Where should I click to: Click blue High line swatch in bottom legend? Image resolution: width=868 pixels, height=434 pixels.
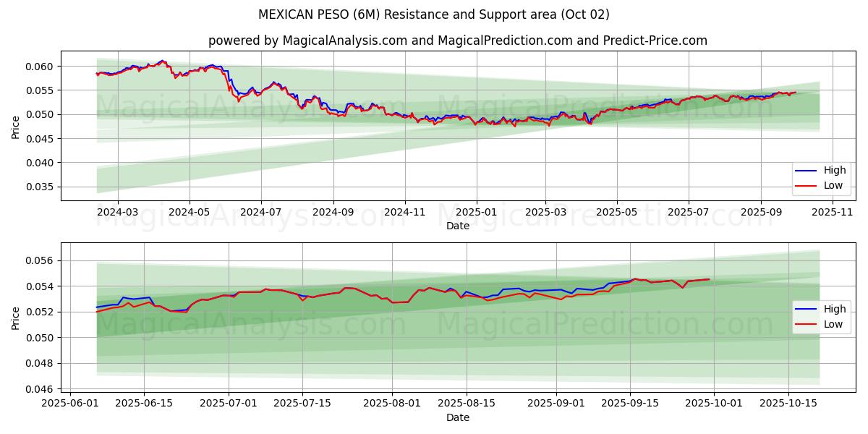tap(807, 310)
